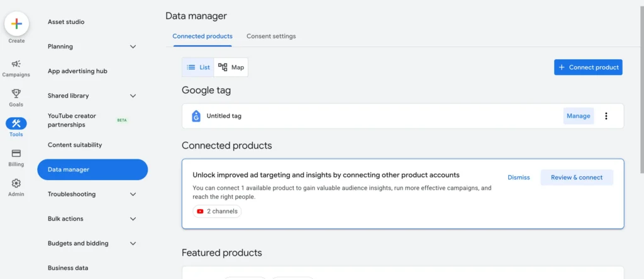Click the Data manager page title
644x279 pixels.
(196, 16)
